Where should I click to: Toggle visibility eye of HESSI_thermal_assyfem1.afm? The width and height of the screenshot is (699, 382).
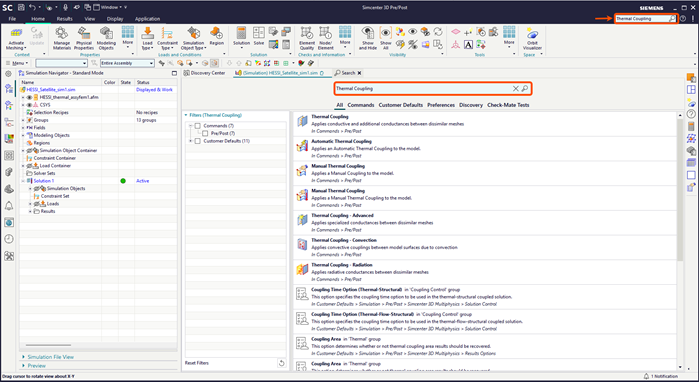pyautogui.click(x=29, y=97)
